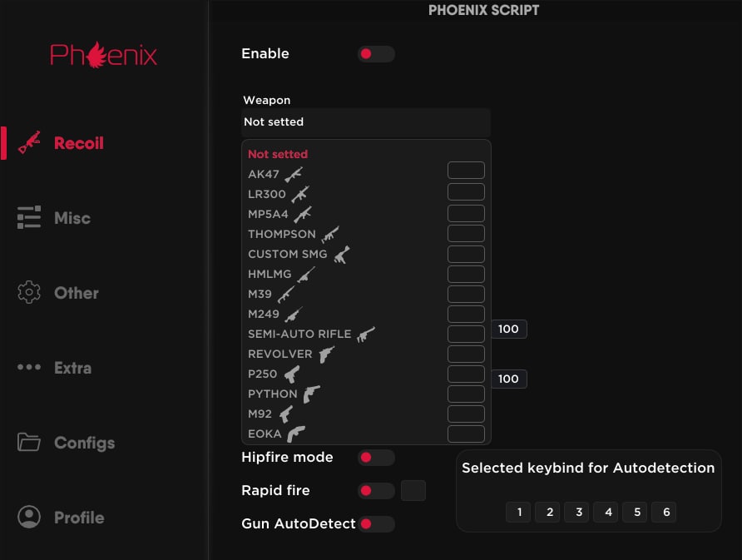742x560 pixels.
Task: Choose P250 from weapon list
Action: click(x=263, y=374)
